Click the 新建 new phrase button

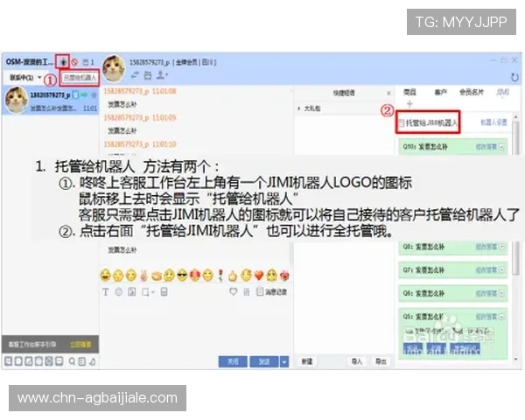[x=307, y=361]
